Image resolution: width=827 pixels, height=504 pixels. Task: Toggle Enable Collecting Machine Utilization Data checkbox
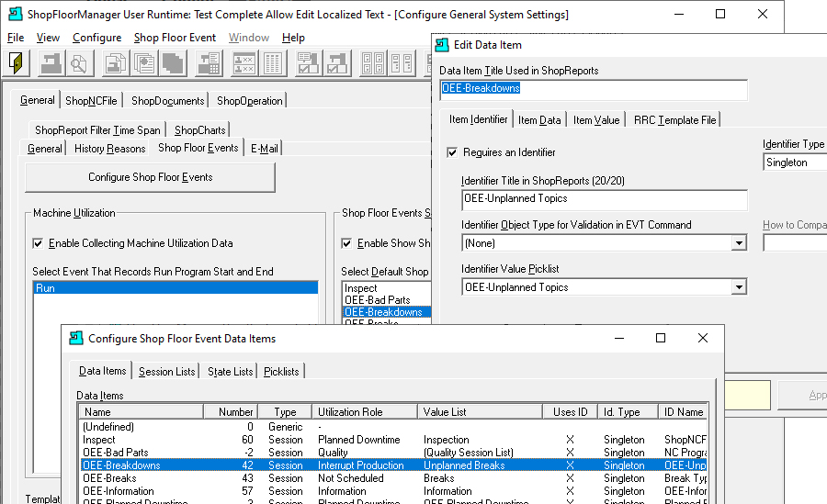click(38, 243)
